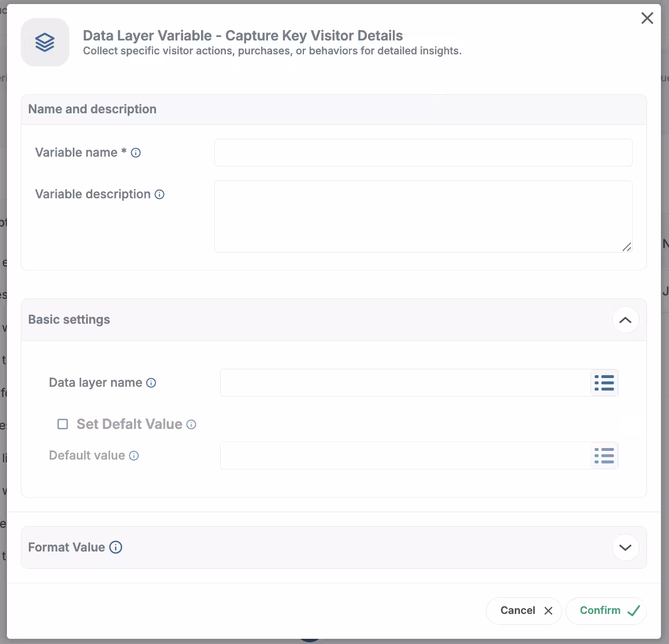This screenshot has width=669, height=644.
Task: Expand the Format Value section
Action: (625, 547)
